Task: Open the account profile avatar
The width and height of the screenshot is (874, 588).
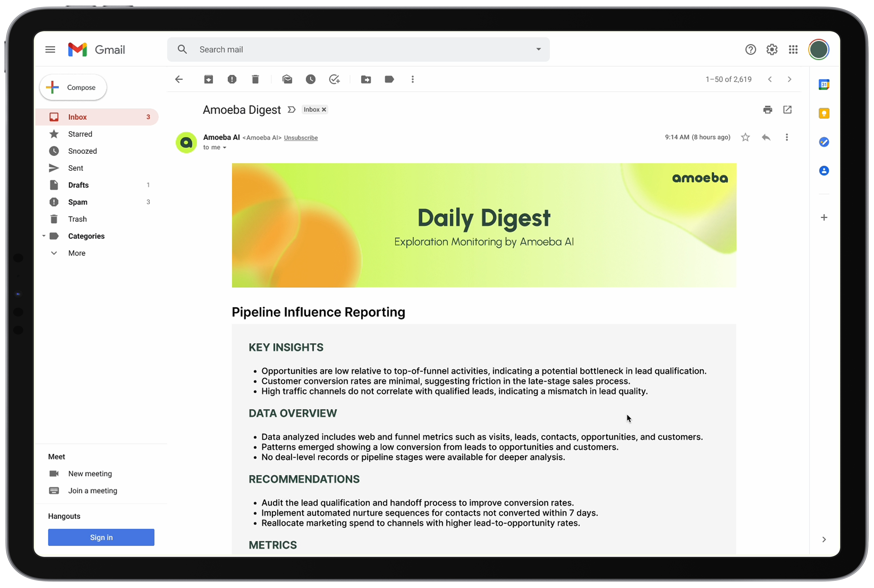Action: click(x=819, y=49)
